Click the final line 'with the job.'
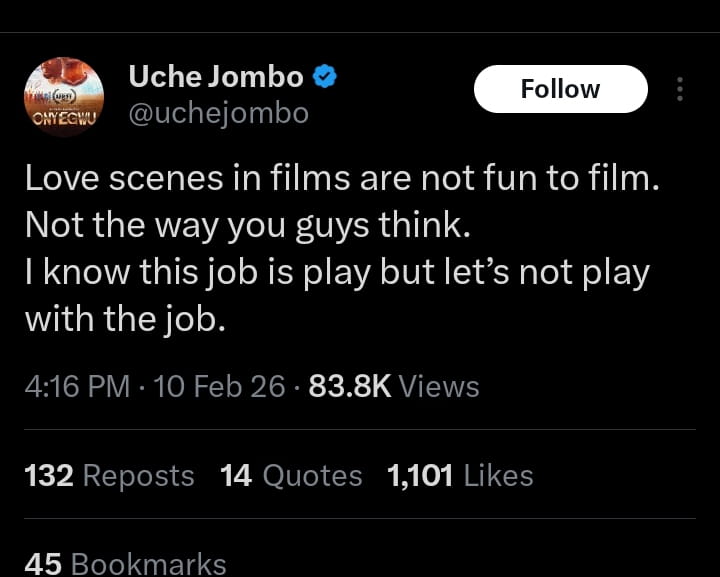 point(123,319)
